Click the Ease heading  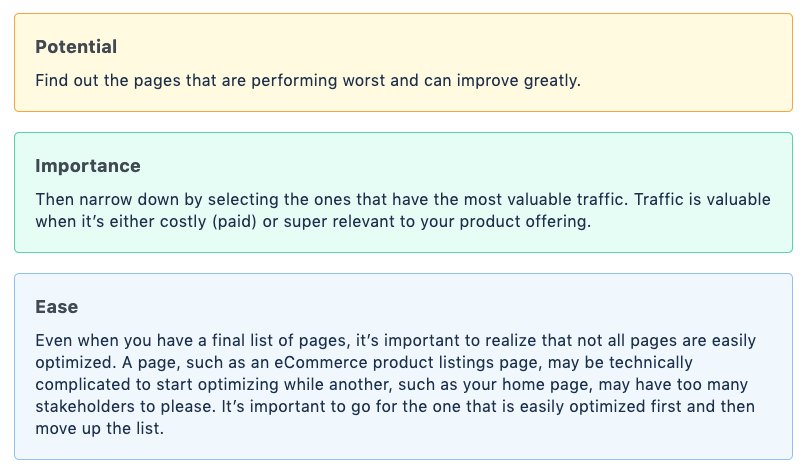click(x=56, y=306)
